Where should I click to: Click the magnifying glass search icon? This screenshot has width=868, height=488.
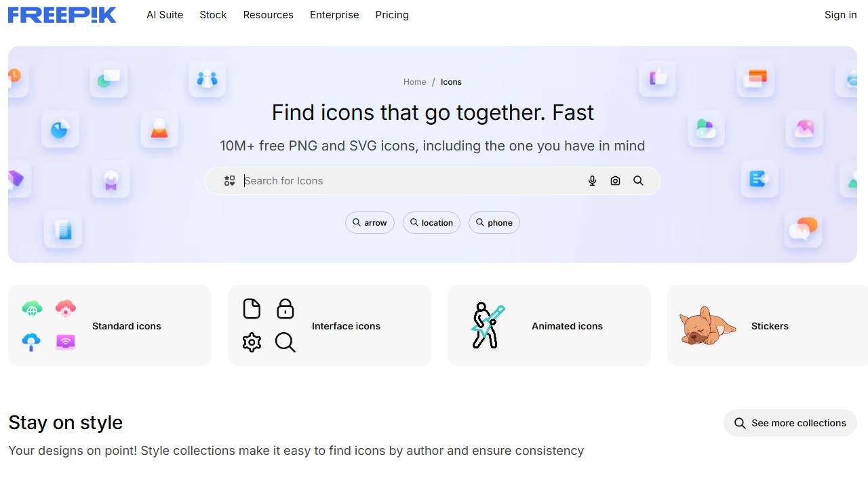(x=638, y=180)
